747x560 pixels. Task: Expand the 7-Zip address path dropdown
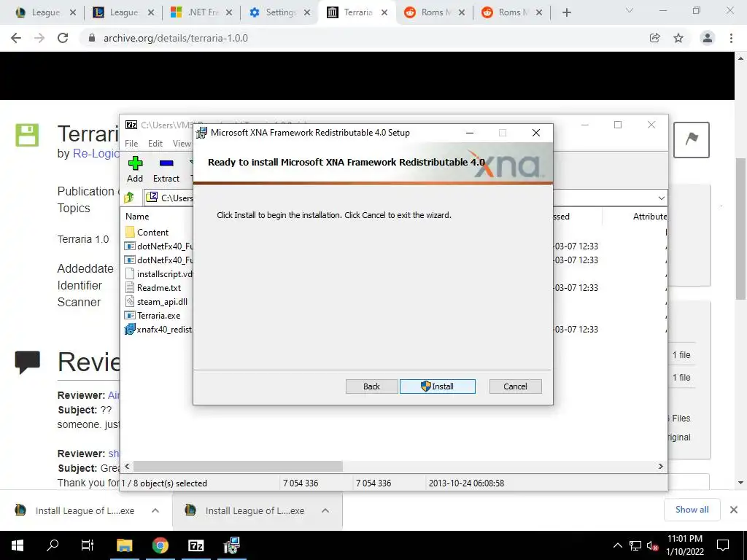661,198
